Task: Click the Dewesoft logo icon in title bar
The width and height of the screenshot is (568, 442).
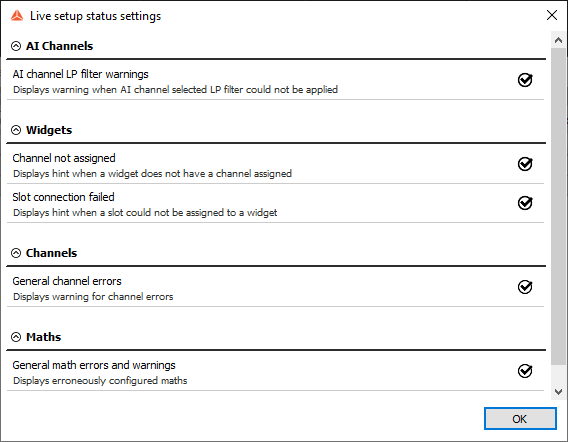Action: (17, 16)
